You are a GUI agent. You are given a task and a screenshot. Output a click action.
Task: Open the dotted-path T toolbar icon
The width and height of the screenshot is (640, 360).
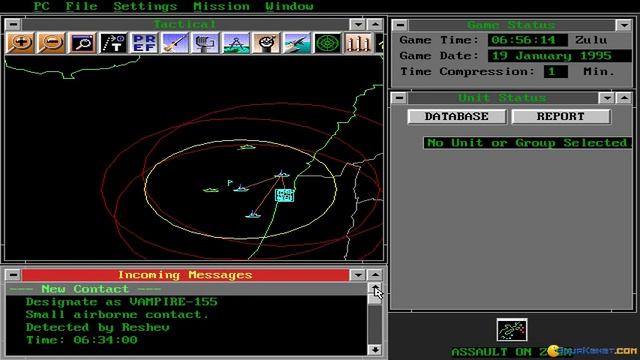113,43
